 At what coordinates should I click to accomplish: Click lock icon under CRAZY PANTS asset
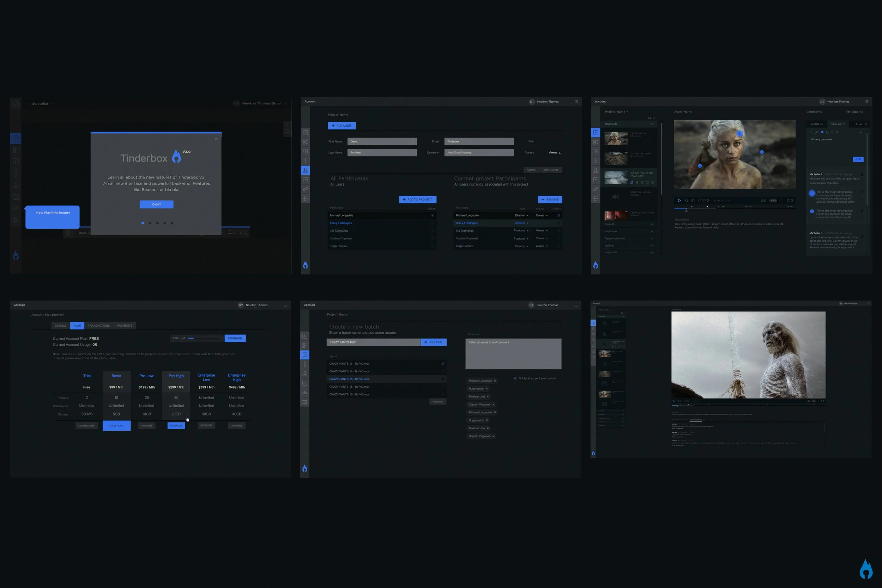[632, 183]
